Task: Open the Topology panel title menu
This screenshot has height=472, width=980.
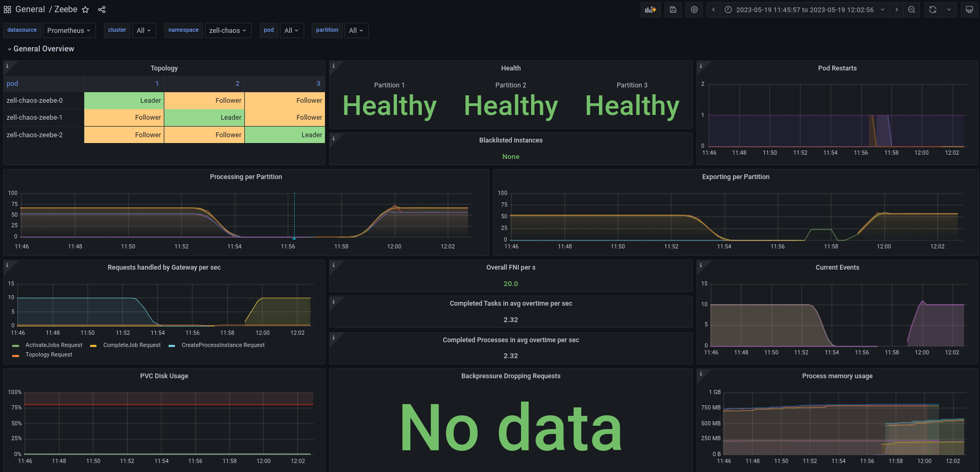Action: pyautogui.click(x=164, y=68)
